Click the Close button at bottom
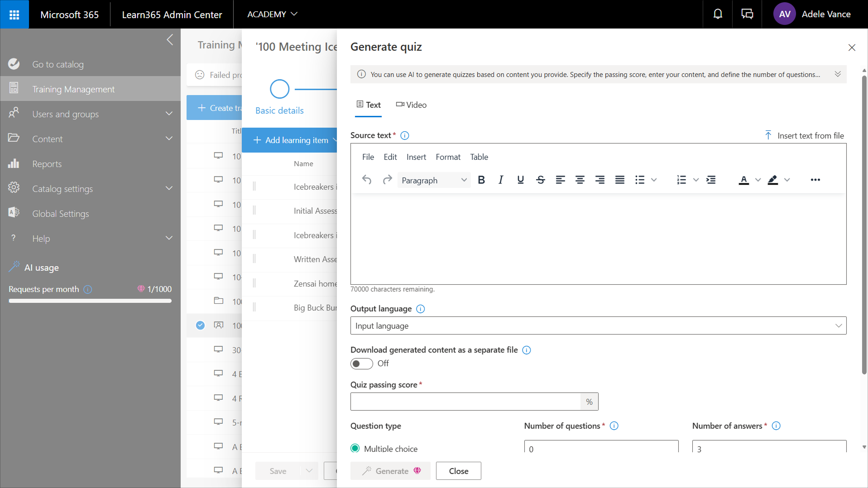 pyautogui.click(x=458, y=471)
